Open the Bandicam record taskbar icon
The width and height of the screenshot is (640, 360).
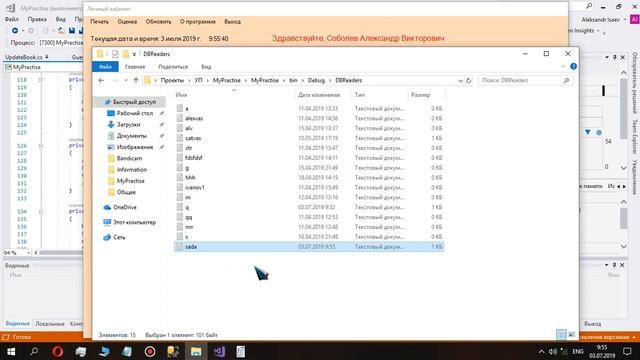(150, 351)
